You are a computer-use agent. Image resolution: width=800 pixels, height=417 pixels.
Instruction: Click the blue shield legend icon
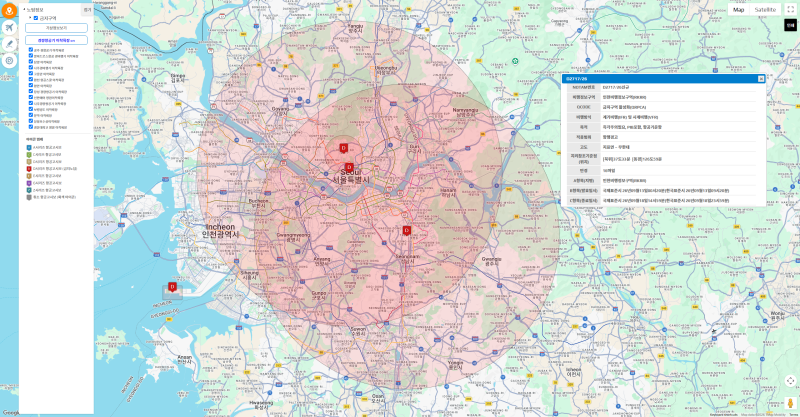point(29,148)
